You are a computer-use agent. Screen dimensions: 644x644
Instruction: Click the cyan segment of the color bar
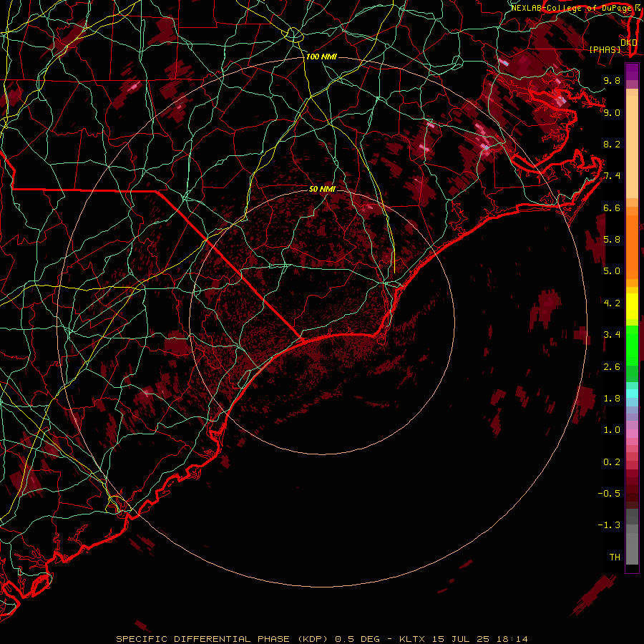point(632,394)
